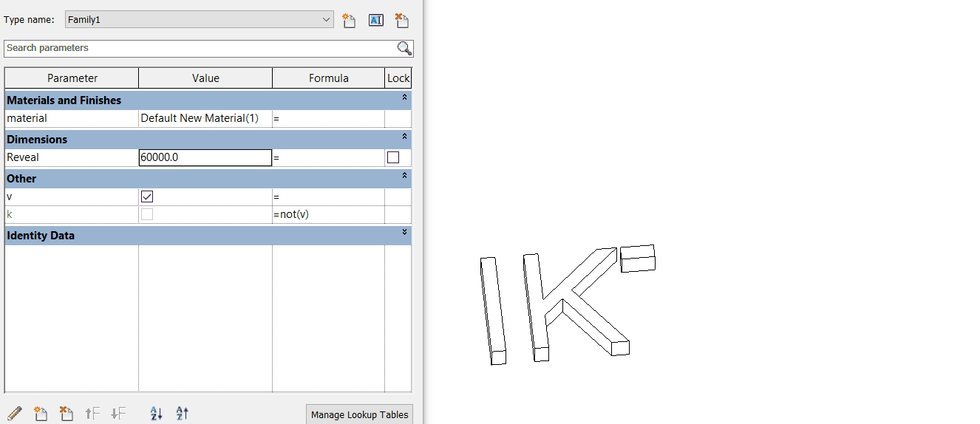Image resolution: width=980 pixels, height=424 pixels.
Task: Create a new family type icon
Action: [349, 21]
